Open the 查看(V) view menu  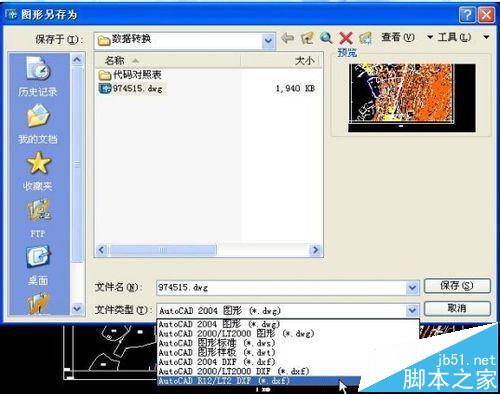click(x=398, y=37)
